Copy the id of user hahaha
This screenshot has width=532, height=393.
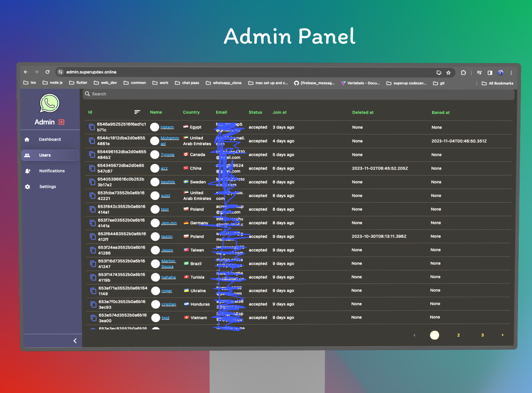(93, 277)
